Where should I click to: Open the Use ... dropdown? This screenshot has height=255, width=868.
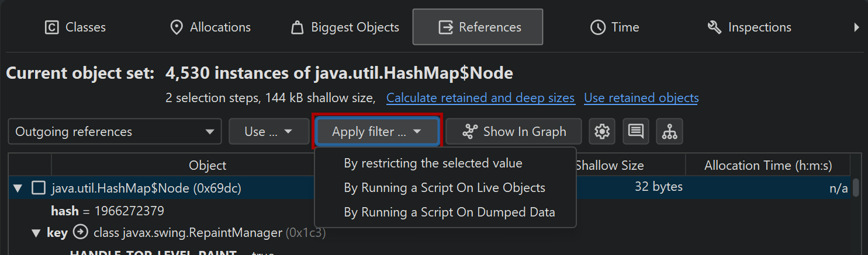point(269,132)
